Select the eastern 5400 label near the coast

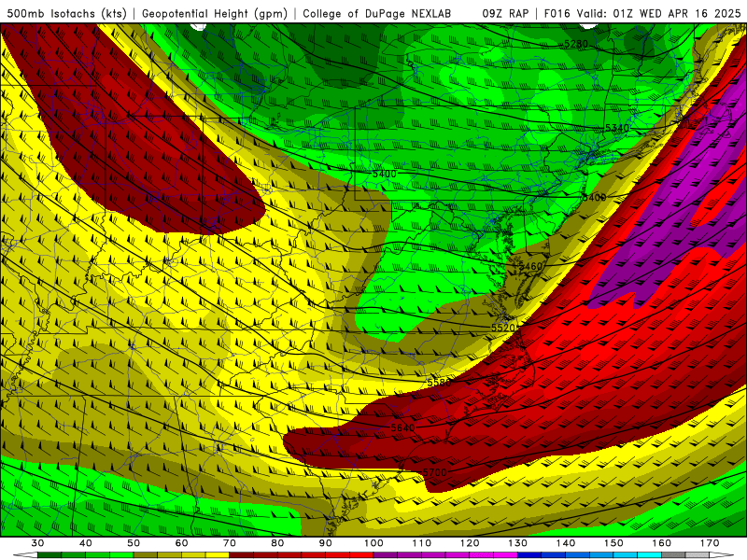point(594,197)
